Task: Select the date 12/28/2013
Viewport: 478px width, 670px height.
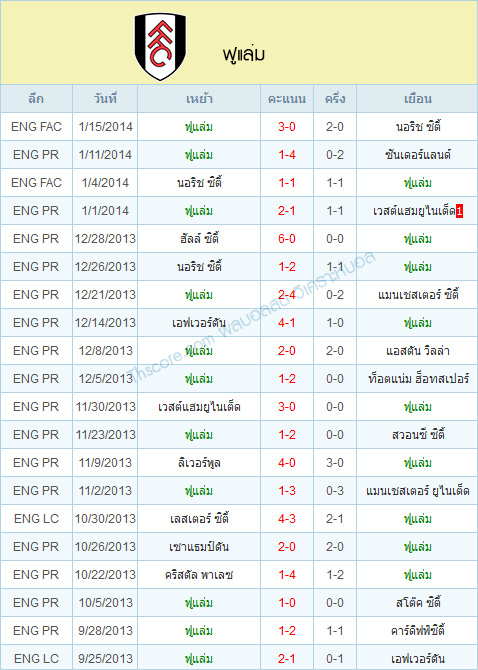Action: [x=105, y=239]
